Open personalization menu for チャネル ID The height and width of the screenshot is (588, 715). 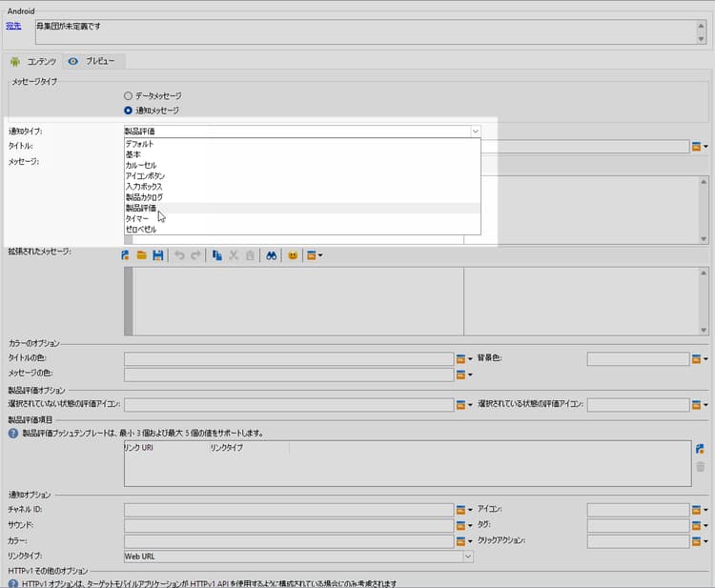pyautogui.click(x=464, y=510)
